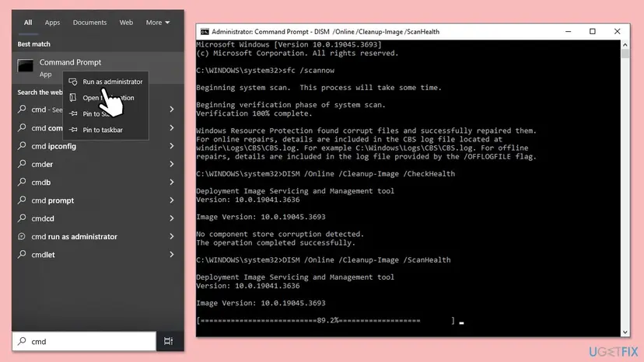
Task: Select the cmdcd search suggestion
Action: pos(98,218)
